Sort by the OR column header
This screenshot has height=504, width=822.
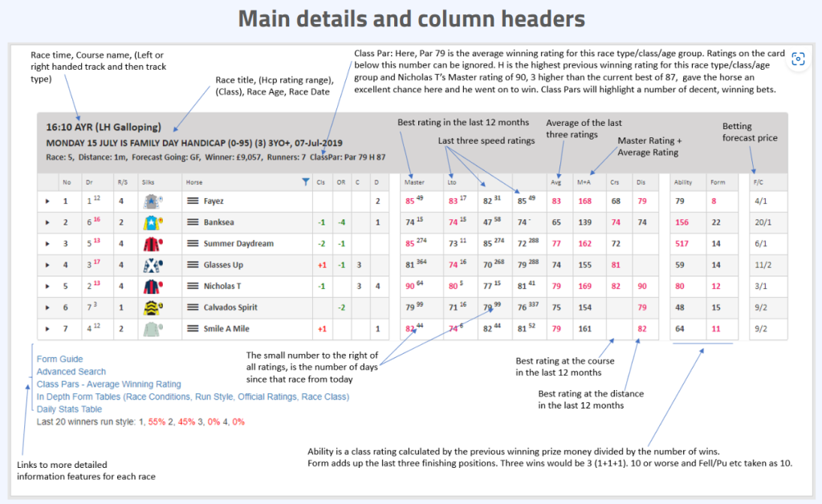click(341, 182)
